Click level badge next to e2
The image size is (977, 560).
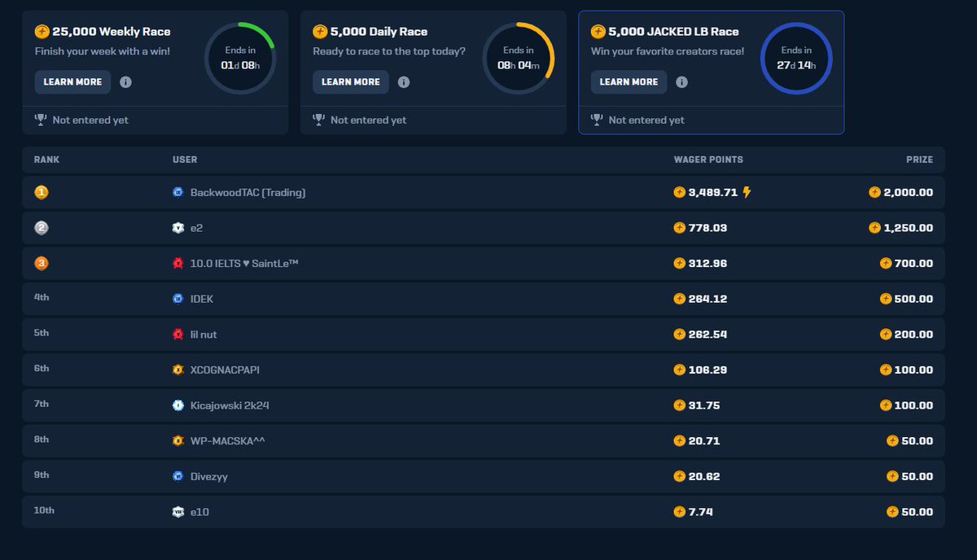tap(178, 228)
